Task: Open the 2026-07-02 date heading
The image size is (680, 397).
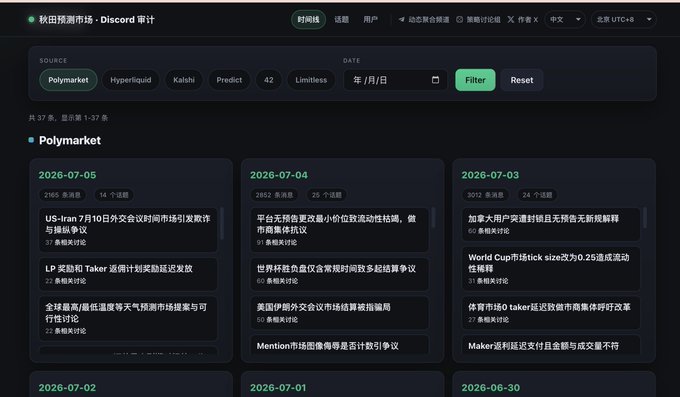Action: pos(67,387)
